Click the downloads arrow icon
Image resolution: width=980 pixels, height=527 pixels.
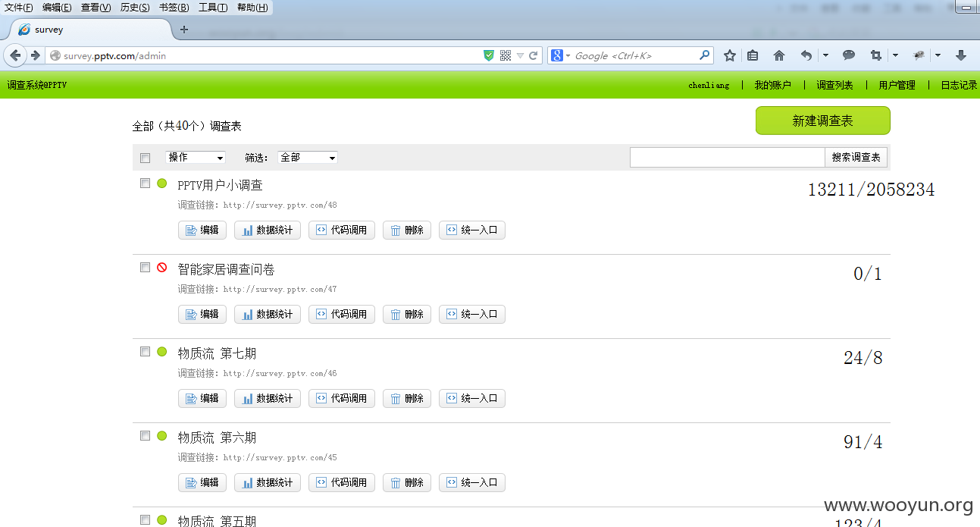coord(961,55)
